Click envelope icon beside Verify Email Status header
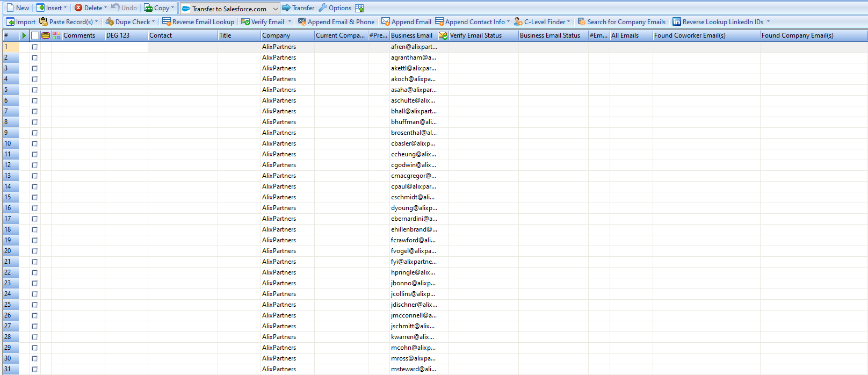 443,35
